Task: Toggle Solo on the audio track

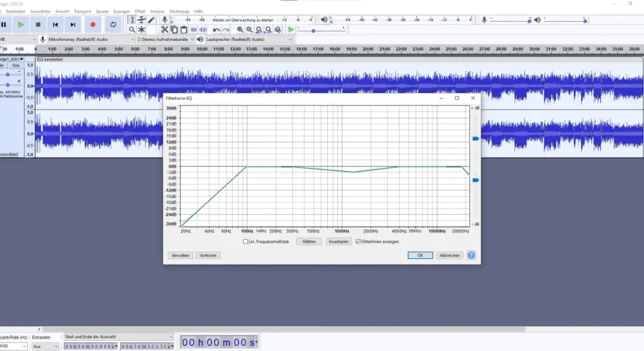Action: click(x=15, y=66)
